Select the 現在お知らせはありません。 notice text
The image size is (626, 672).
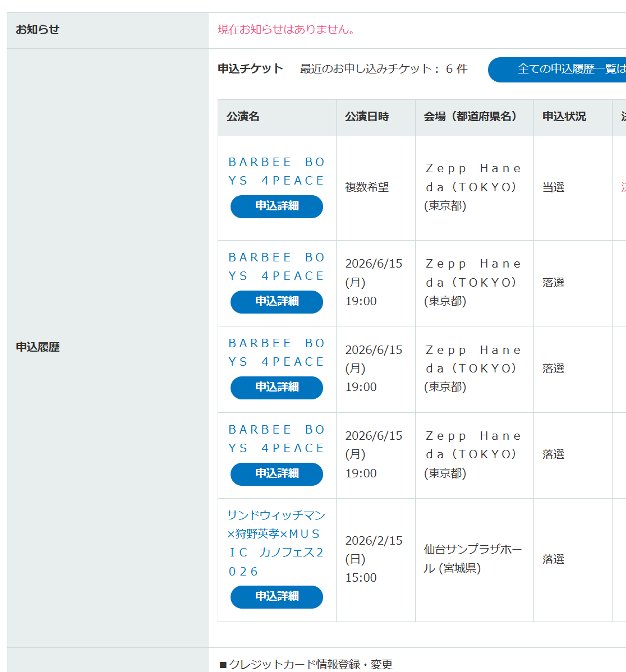[287, 30]
